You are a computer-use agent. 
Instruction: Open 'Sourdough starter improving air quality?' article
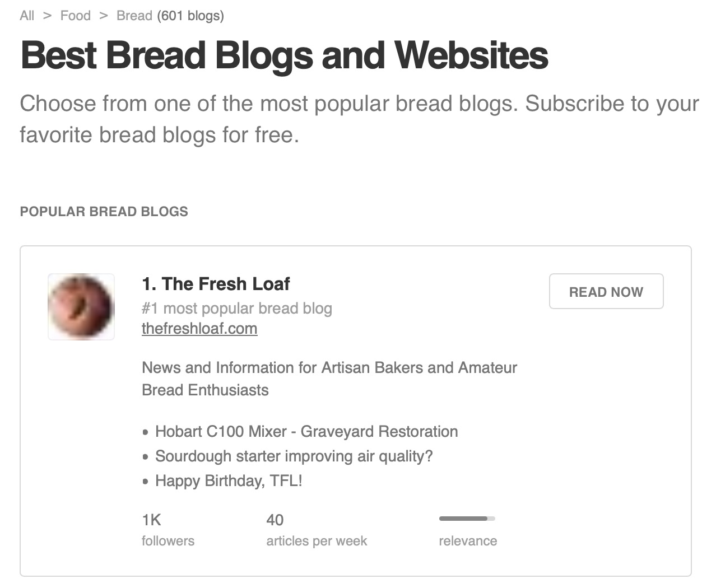point(294,456)
